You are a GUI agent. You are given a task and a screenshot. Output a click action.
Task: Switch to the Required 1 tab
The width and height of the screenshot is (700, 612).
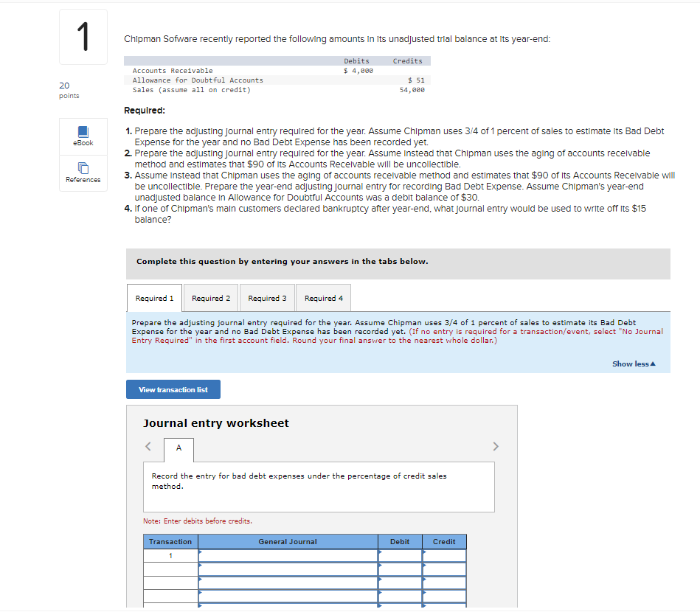(x=154, y=298)
